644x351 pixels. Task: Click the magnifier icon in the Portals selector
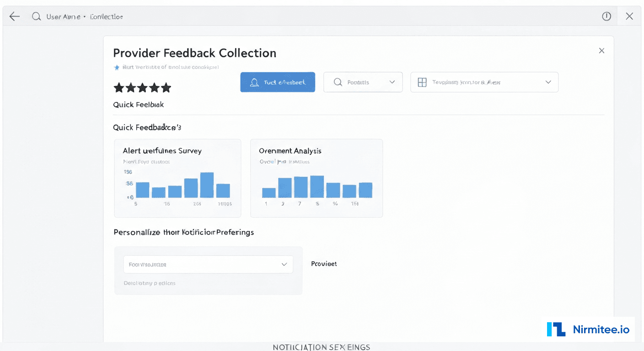click(x=338, y=82)
